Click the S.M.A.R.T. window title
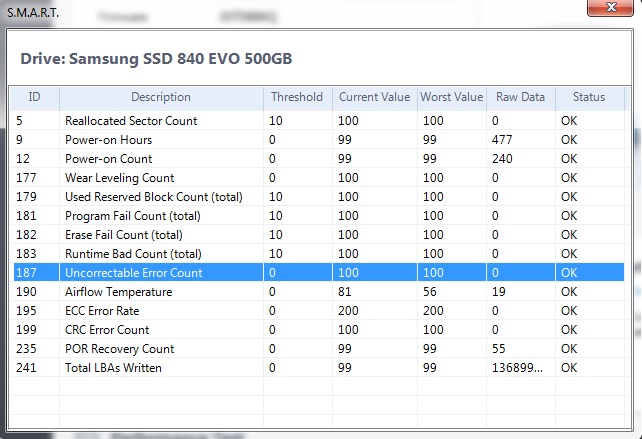This screenshot has height=439, width=642. pos(33,12)
